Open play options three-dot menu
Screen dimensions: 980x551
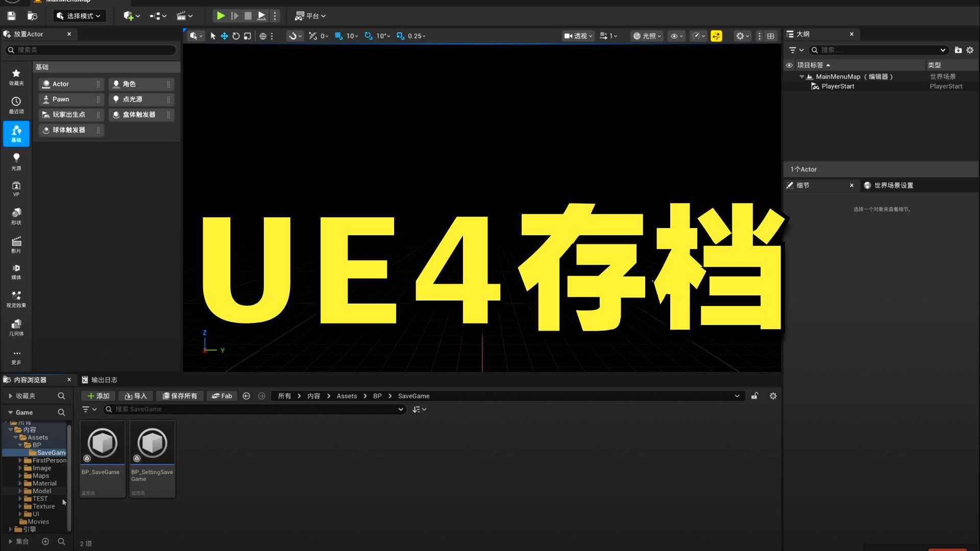275,16
